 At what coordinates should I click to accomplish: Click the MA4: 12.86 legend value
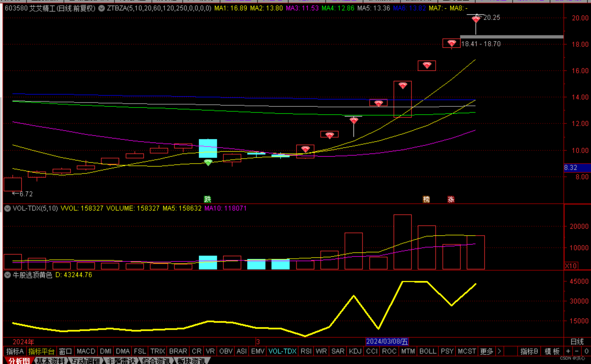click(338, 8)
